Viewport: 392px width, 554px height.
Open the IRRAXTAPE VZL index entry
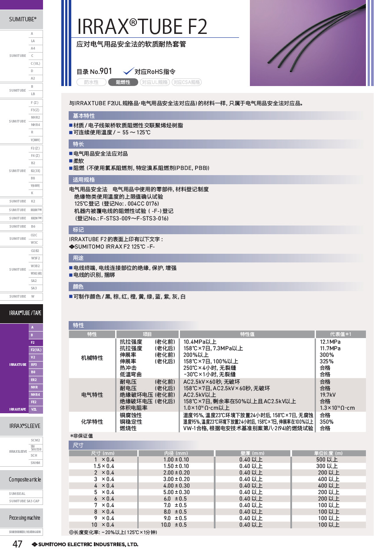click(36, 409)
